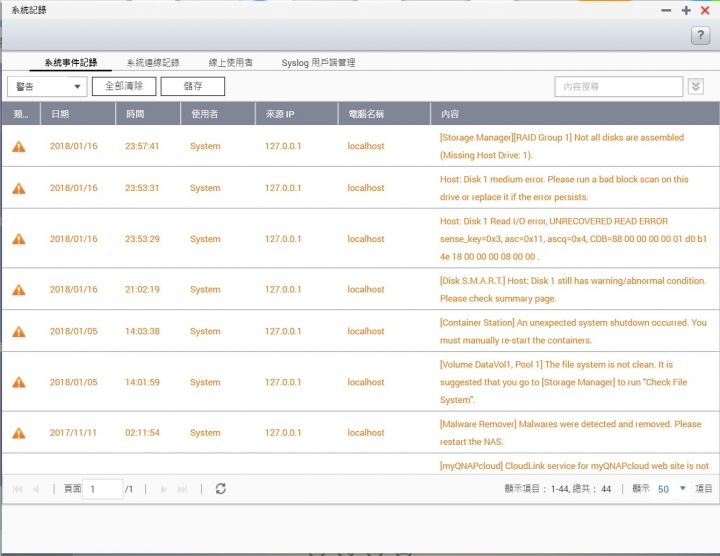The width and height of the screenshot is (720, 556).
Task: Sort by 內容 column header
Action: pos(575,114)
